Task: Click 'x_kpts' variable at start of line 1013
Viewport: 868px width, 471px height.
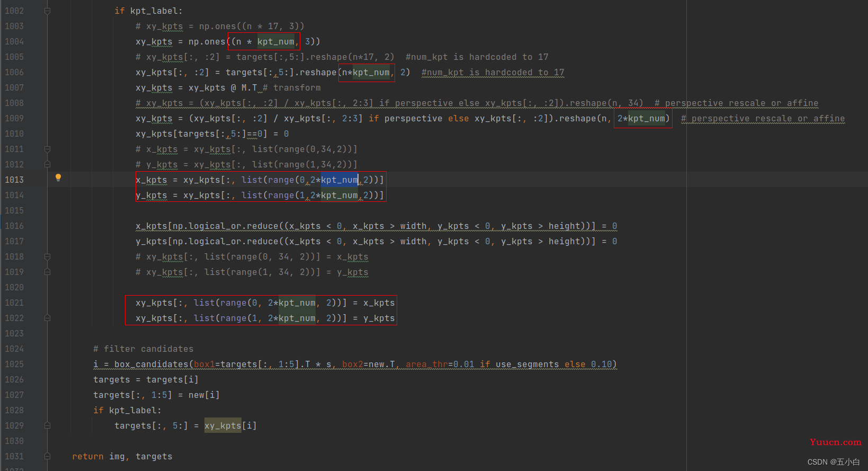Action: point(151,180)
